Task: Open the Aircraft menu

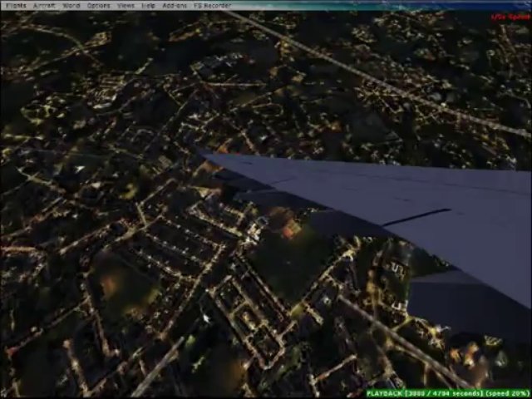Action: point(44,5)
